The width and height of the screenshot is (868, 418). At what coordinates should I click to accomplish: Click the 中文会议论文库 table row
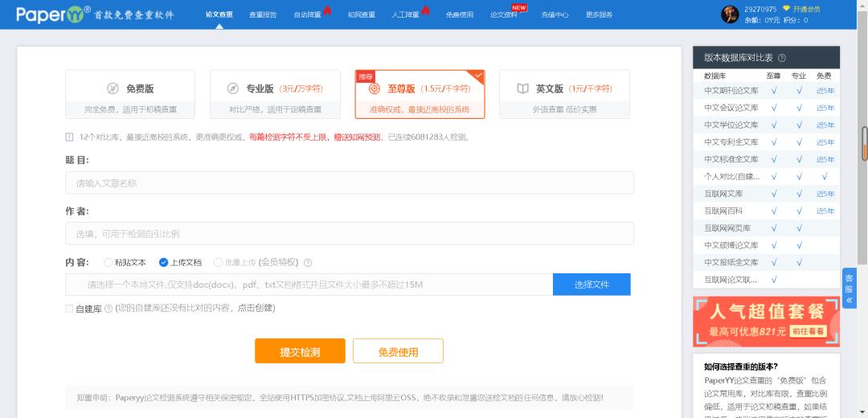(766, 108)
